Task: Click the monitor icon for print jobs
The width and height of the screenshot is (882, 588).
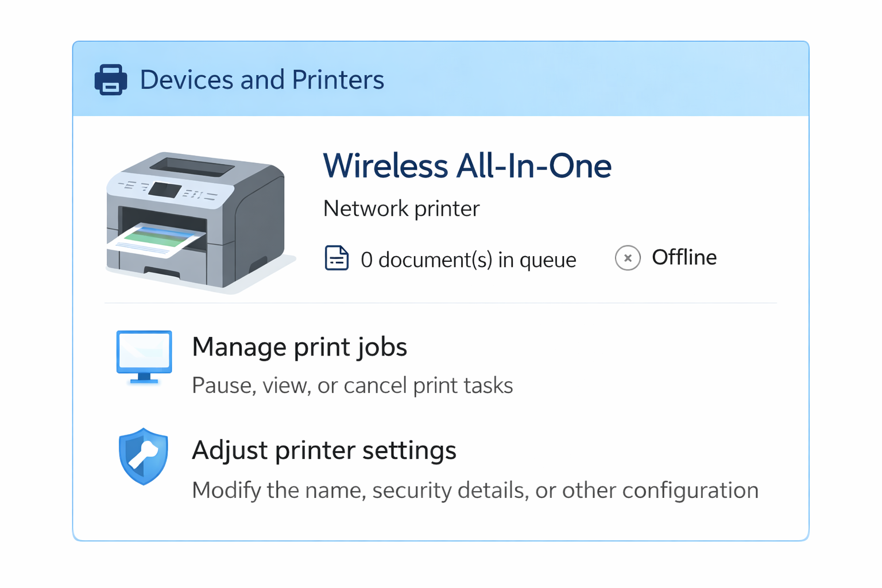Action: point(144,356)
